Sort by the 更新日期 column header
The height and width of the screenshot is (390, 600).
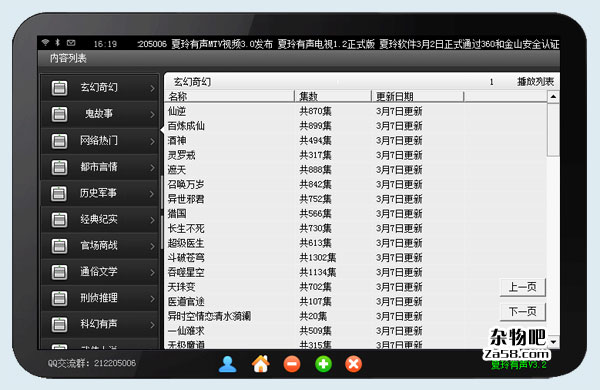(x=418, y=96)
